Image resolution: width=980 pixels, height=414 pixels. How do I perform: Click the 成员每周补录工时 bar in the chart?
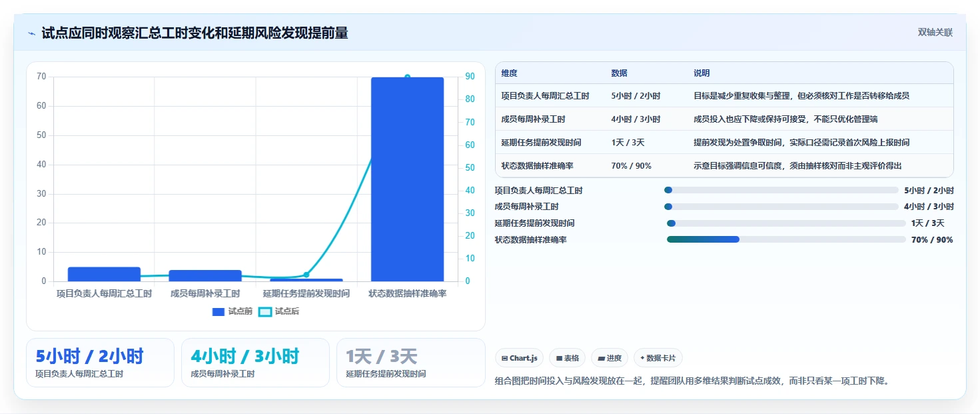pyautogui.click(x=205, y=275)
